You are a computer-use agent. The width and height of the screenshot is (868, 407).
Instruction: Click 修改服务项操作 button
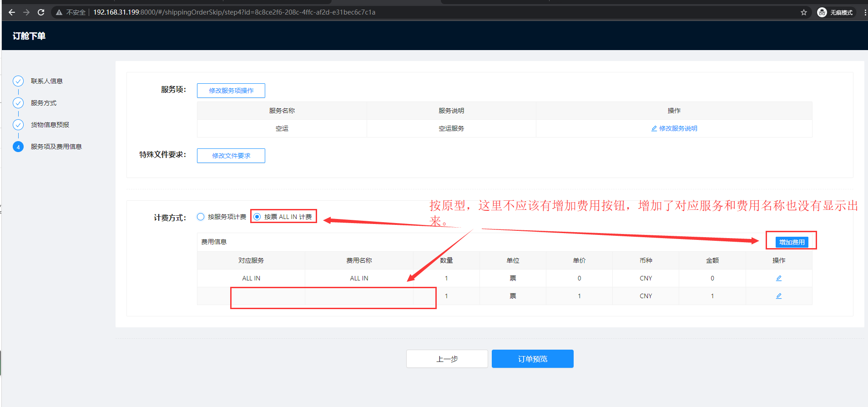click(x=231, y=91)
